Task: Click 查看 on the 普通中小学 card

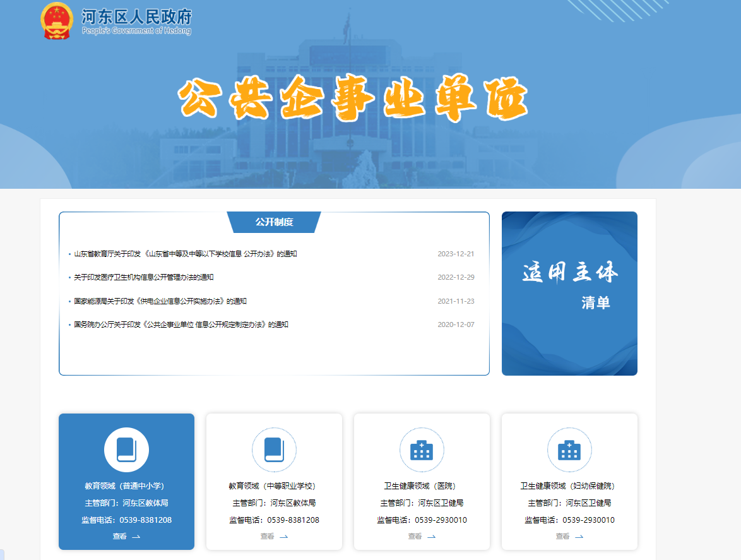Action: [119, 537]
